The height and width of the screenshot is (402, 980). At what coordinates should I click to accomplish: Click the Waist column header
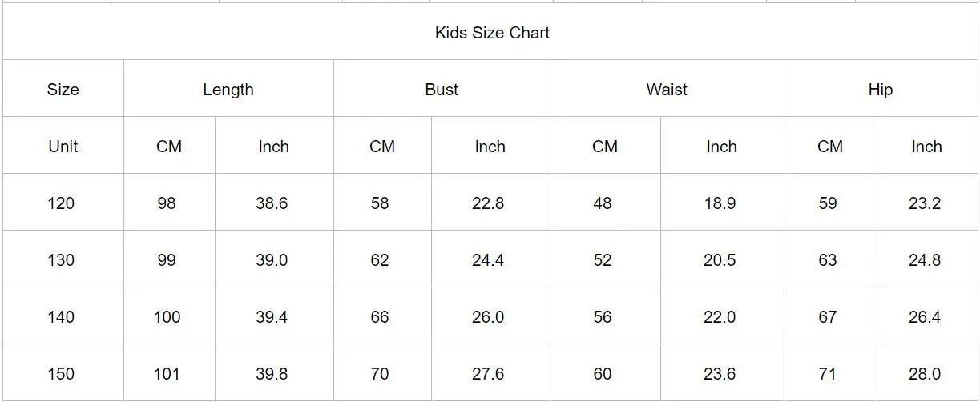[x=667, y=90]
